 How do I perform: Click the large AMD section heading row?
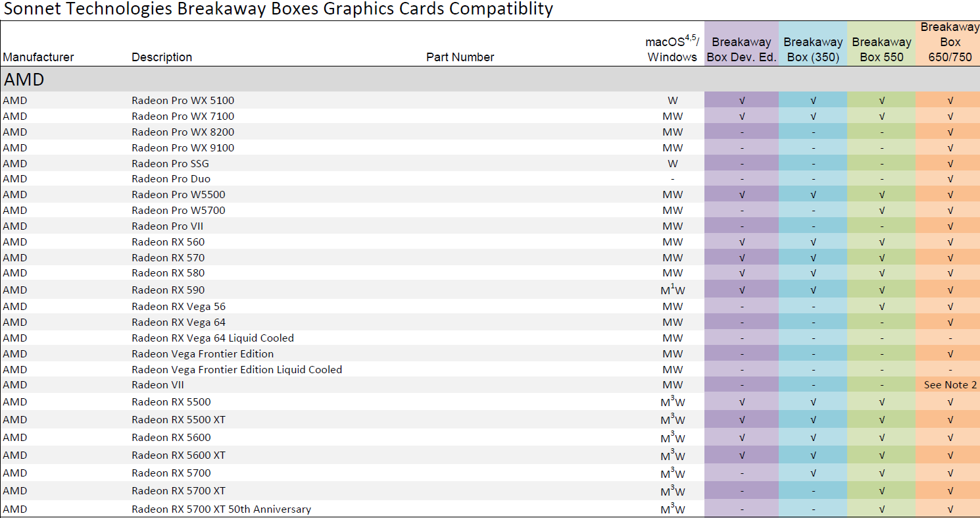[x=24, y=80]
